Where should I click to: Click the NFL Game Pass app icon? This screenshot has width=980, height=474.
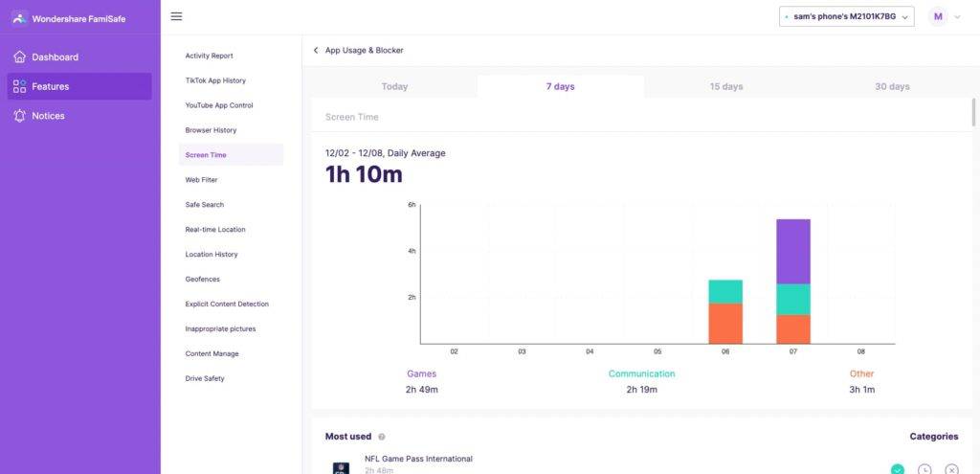point(341,468)
